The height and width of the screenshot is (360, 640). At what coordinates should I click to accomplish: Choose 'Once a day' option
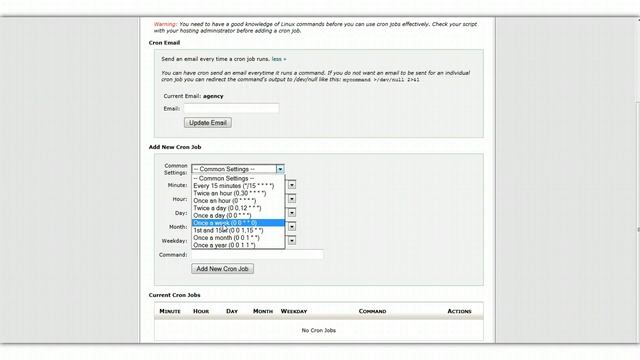pyautogui.click(x=238, y=215)
